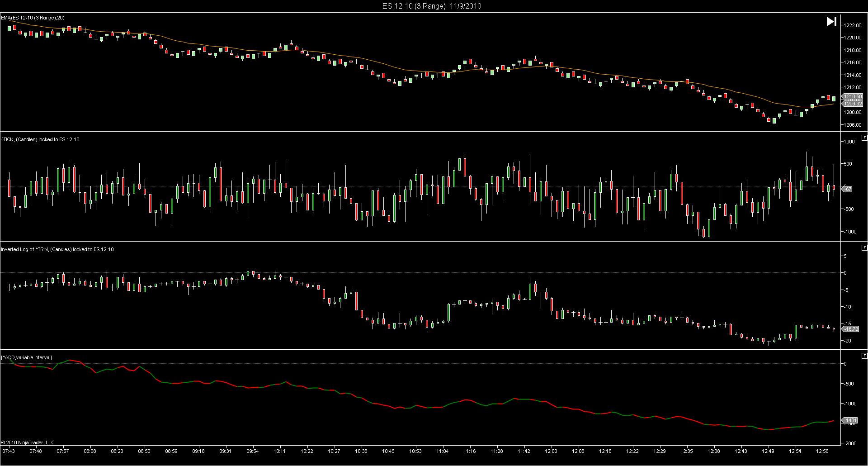Click the F icon on the ^ADD panel
The width and height of the screenshot is (868, 466).
(x=864, y=356)
